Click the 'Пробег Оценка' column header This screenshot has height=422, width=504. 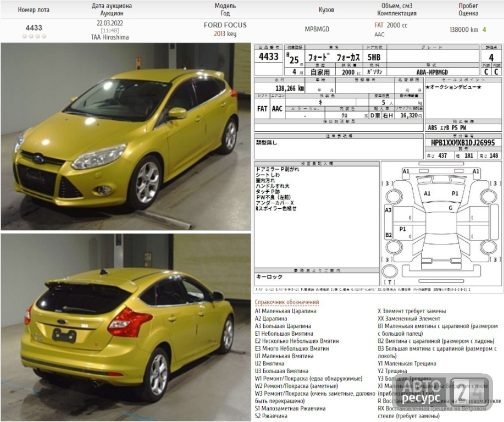coord(468,9)
